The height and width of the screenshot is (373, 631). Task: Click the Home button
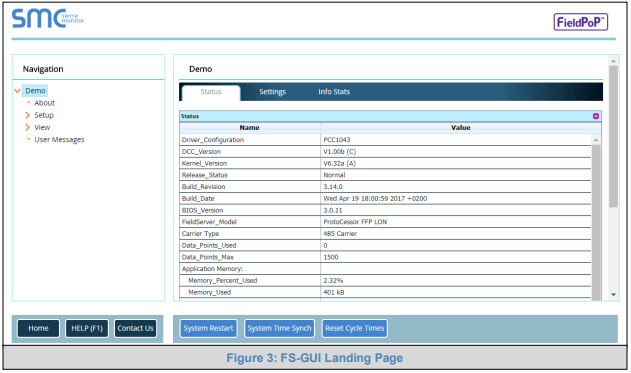point(38,328)
